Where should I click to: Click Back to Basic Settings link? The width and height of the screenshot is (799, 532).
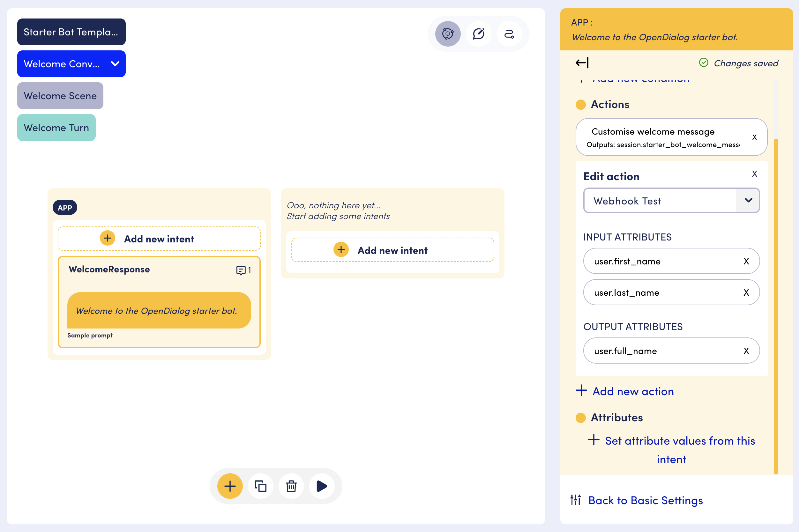[645, 500]
